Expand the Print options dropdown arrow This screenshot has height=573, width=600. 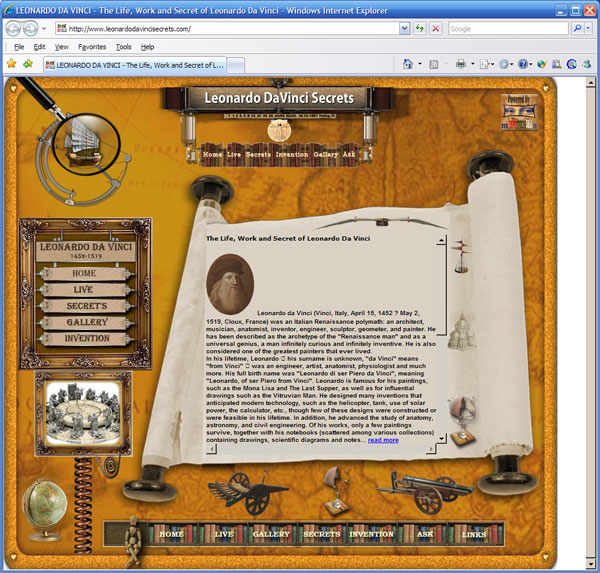pos(471,64)
